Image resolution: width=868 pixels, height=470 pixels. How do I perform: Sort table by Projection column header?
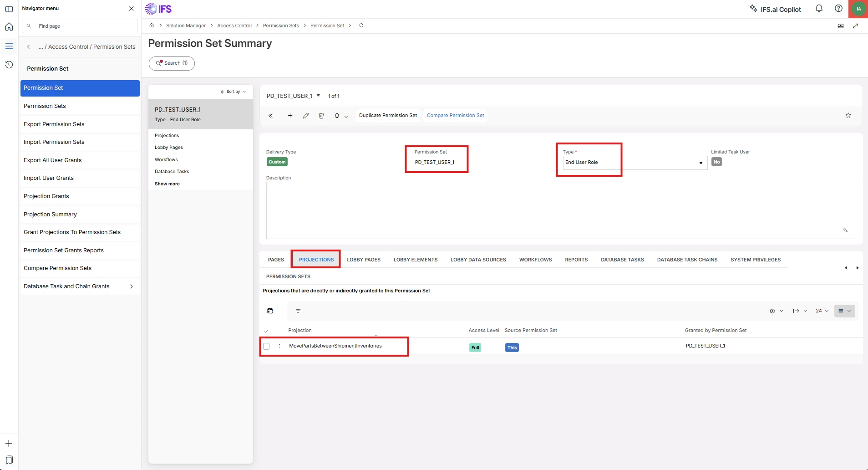click(x=300, y=331)
